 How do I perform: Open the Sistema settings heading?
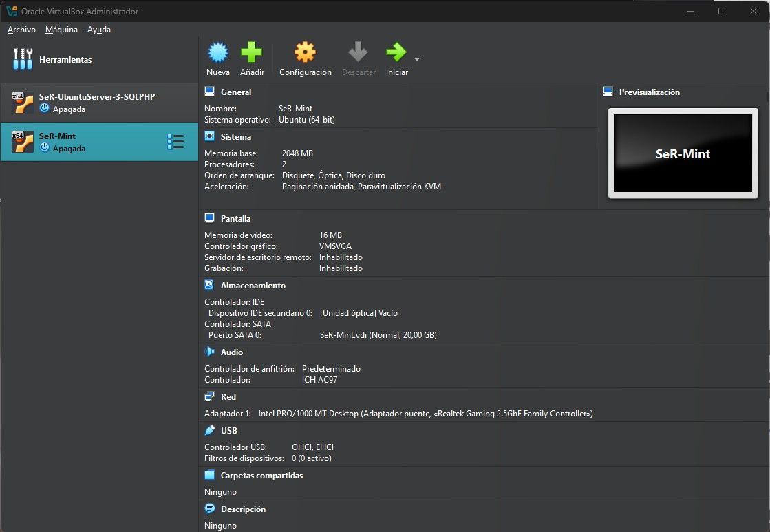(236, 136)
